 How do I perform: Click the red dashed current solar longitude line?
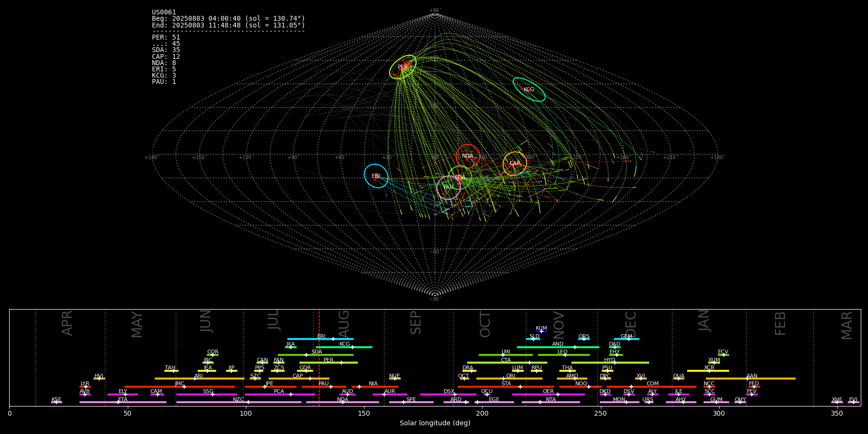(x=319, y=357)
